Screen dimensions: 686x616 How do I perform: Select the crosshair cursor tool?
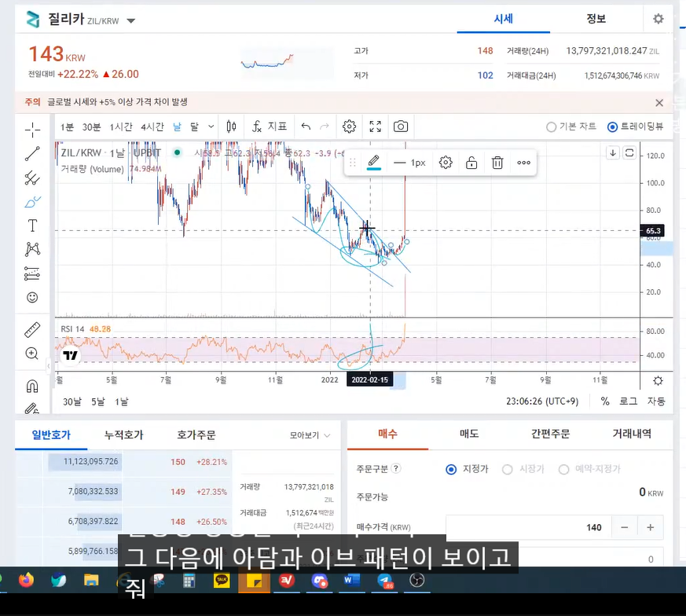32,130
